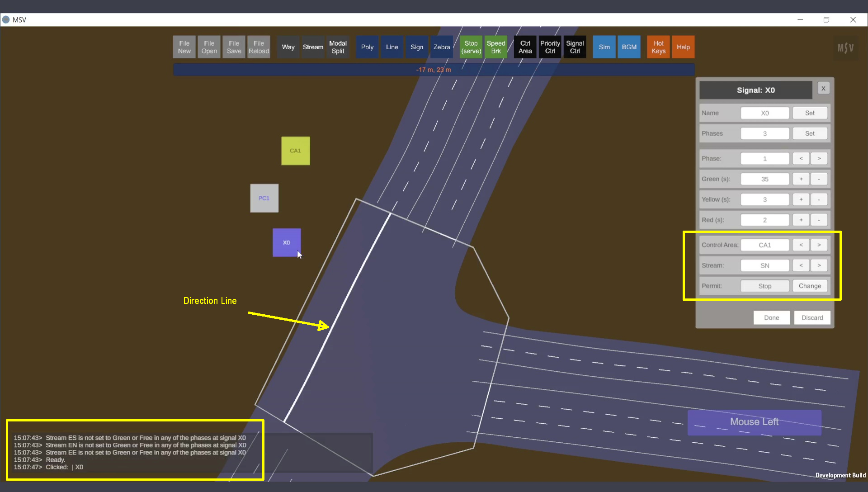This screenshot has height=492, width=868.
Task: Click the signal Name input field
Action: 764,113
